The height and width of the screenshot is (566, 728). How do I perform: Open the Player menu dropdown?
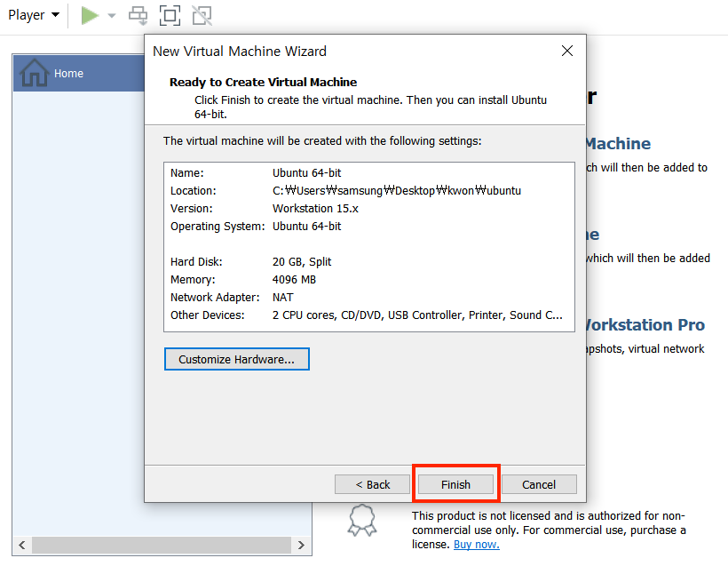[34, 15]
